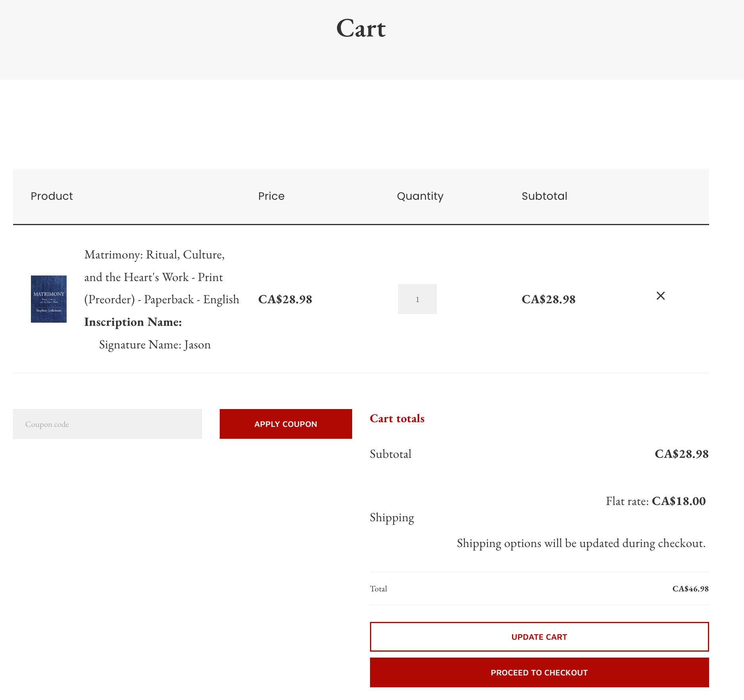Image resolution: width=744 pixels, height=700 pixels.
Task: Click the item unit price CA$28.98
Action: click(x=285, y=299)
